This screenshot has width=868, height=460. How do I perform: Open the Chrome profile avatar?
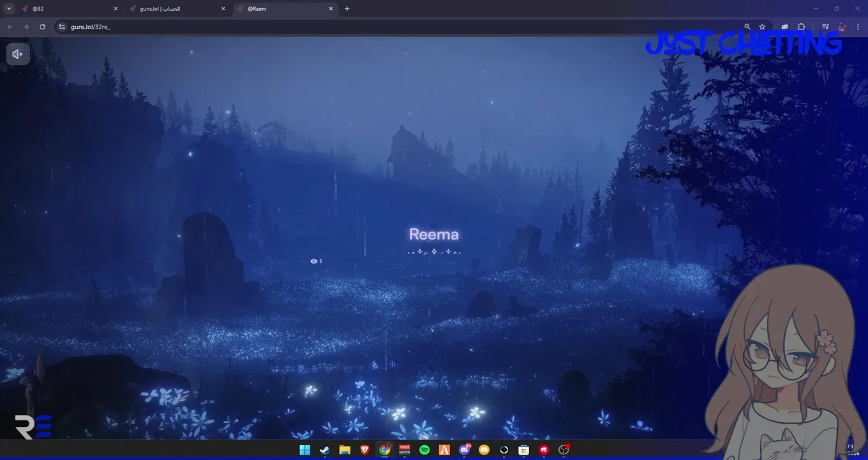pyautogui.click(x=842, y=27)
